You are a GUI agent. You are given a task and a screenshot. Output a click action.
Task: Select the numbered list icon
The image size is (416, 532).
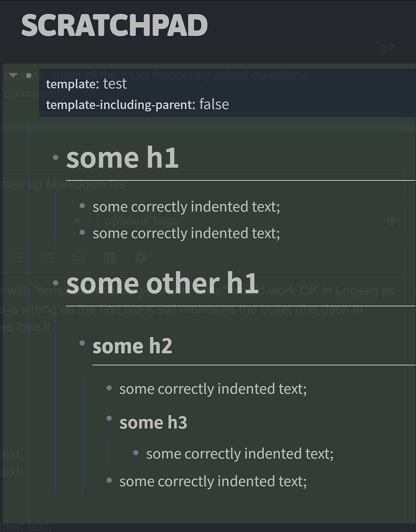(x=47, y=258)
